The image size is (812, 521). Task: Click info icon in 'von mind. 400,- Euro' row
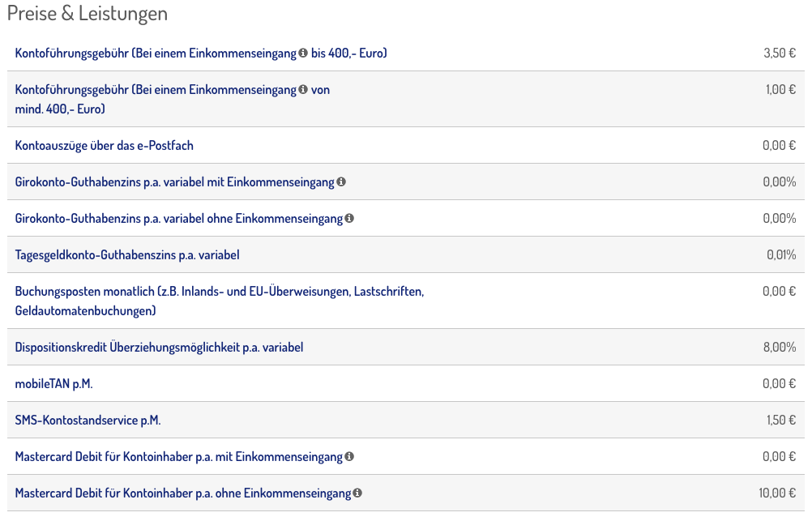pos(303,89)
